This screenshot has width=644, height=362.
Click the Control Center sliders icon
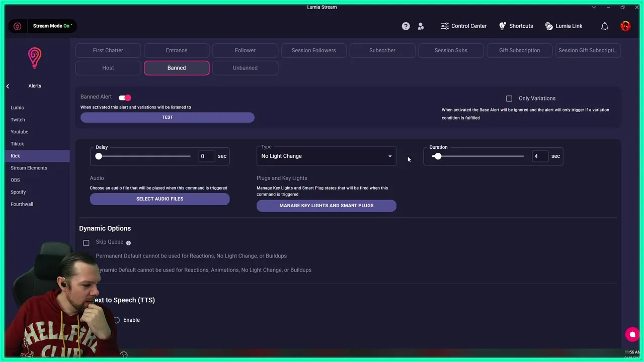pos(444,26)
